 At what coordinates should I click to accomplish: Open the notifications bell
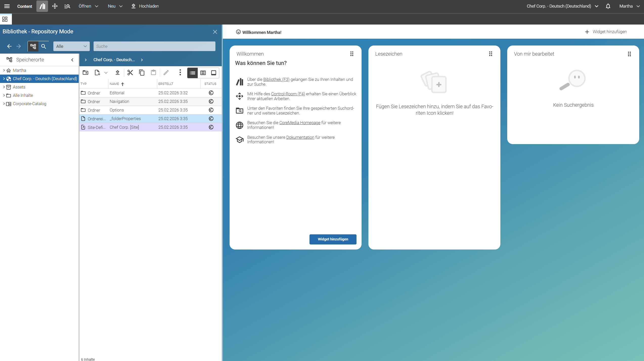click(608, 6)
